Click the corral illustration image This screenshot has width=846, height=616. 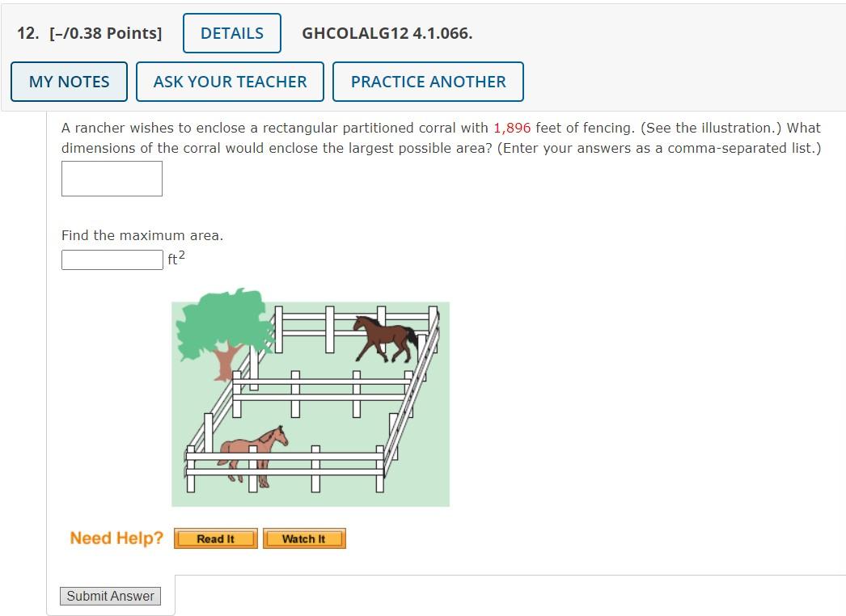(310, 403)
